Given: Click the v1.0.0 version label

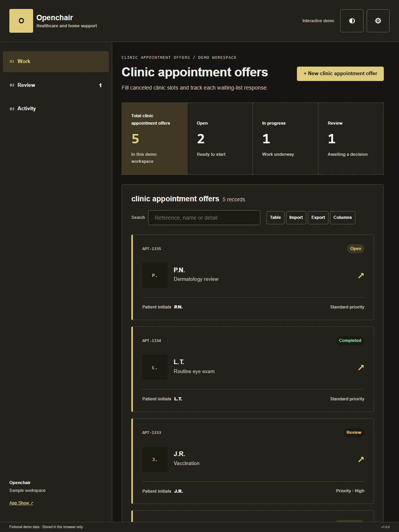Looking at the screenshot, I should (385, 527).
